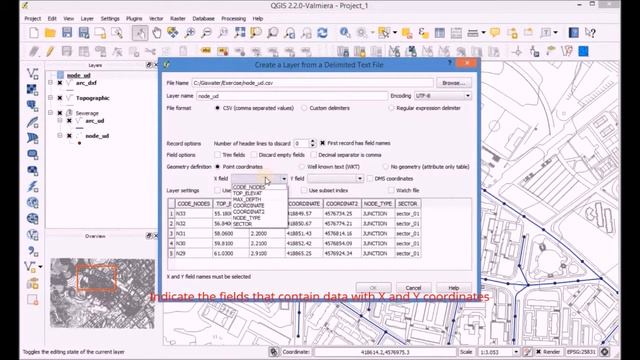This screenshot has height=360, width=640.
Task: Click the Open project folder icon
Action: 50,33
